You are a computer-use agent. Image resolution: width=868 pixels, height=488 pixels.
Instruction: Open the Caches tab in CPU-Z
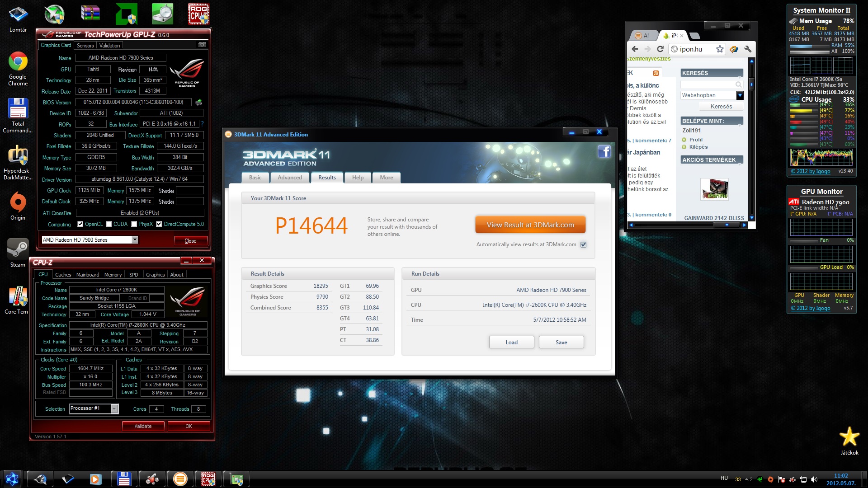click(x=63, y=275)
